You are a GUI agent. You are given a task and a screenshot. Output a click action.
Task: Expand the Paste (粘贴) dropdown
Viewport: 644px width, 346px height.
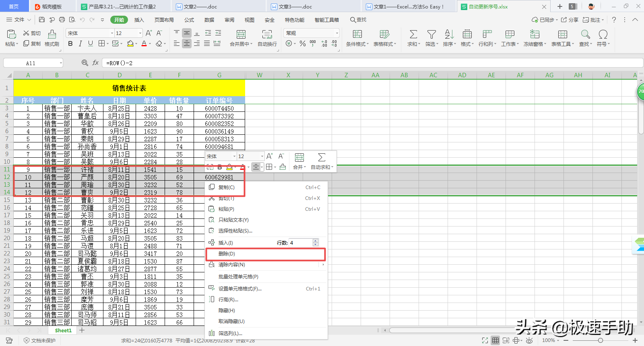click(x=17, y=44)
